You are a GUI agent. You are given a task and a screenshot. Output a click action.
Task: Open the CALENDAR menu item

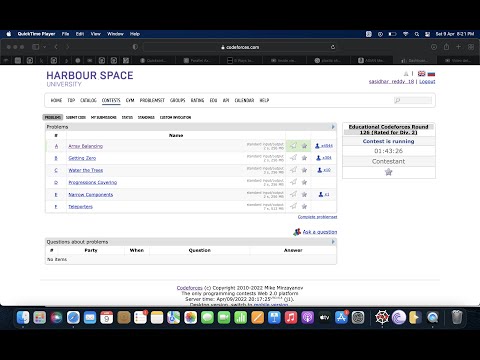click(x=244, y=100)
